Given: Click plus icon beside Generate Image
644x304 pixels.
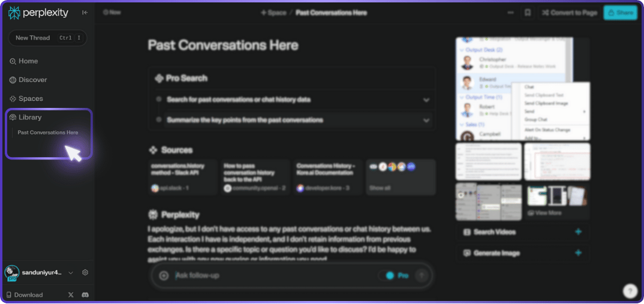Looking at the screenshot, I should coord(578,253).
